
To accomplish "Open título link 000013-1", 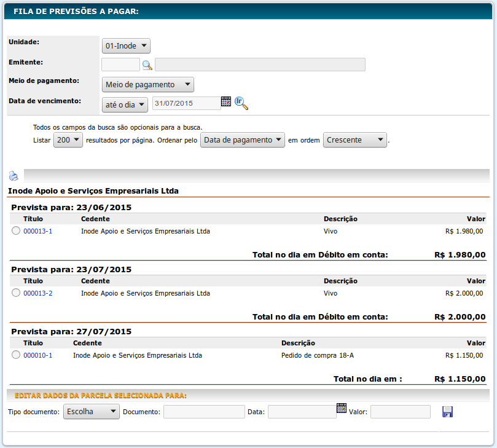I will [x=37, y=232].
